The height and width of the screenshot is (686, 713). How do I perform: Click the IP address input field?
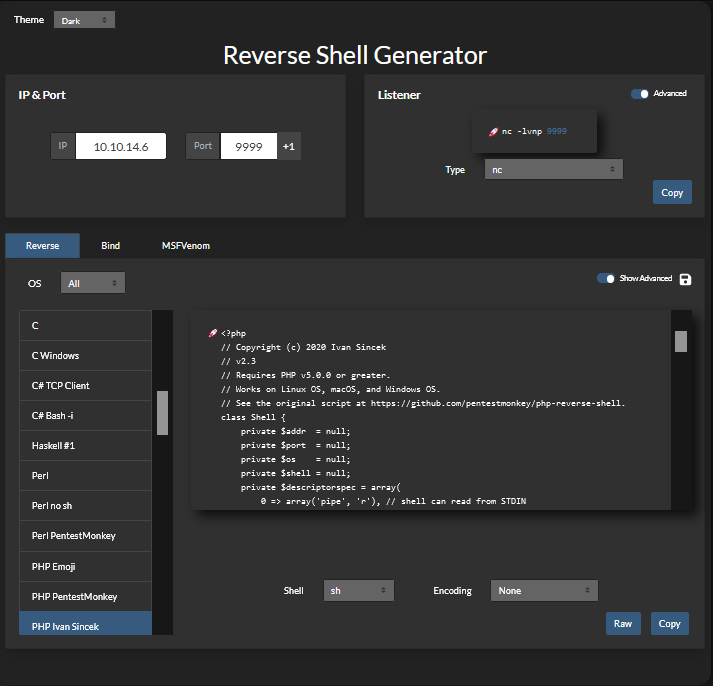click(x=121, y=146)
